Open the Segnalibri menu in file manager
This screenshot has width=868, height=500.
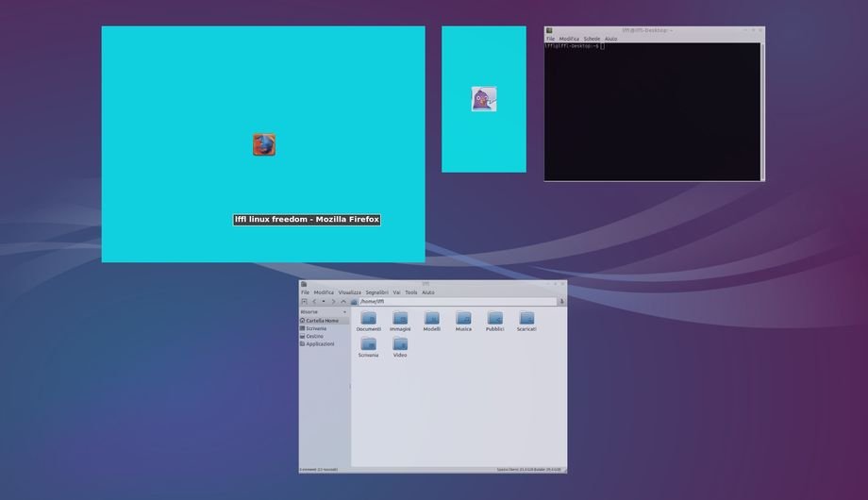pos(376,292)
